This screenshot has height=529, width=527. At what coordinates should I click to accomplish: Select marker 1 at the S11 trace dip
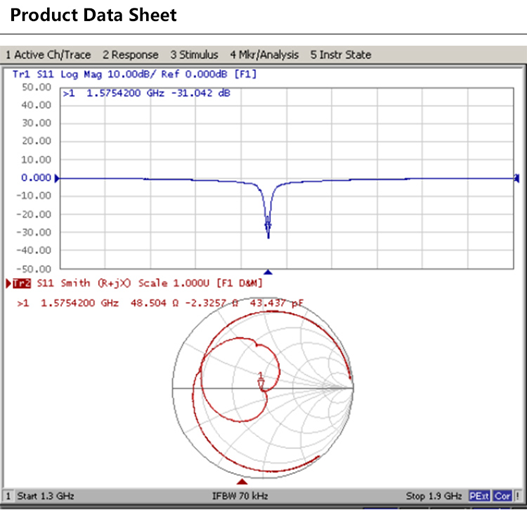pos(268,224)
